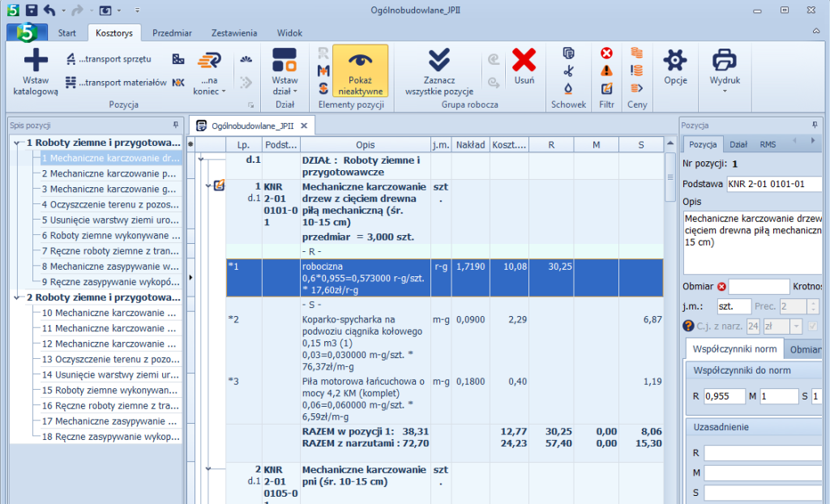This screenshot has height=504, width=830.
Task: Toggle the S equipment element button
Action: 323,88
